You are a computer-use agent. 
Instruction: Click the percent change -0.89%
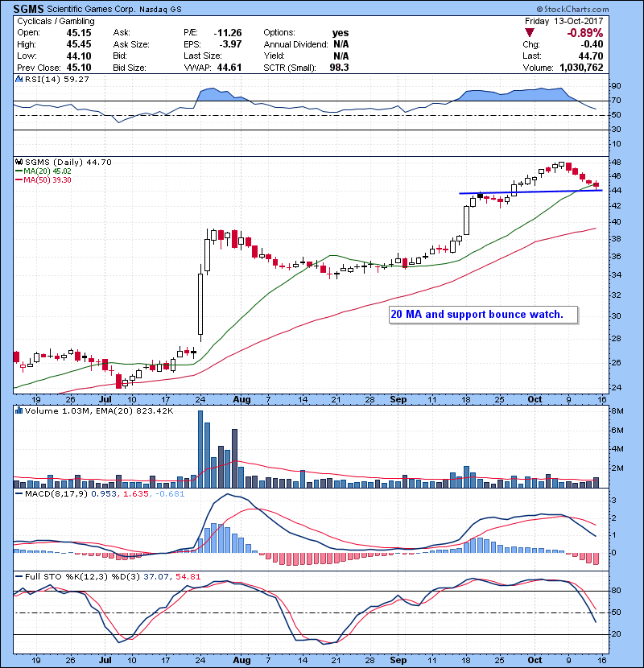(584, 33)
